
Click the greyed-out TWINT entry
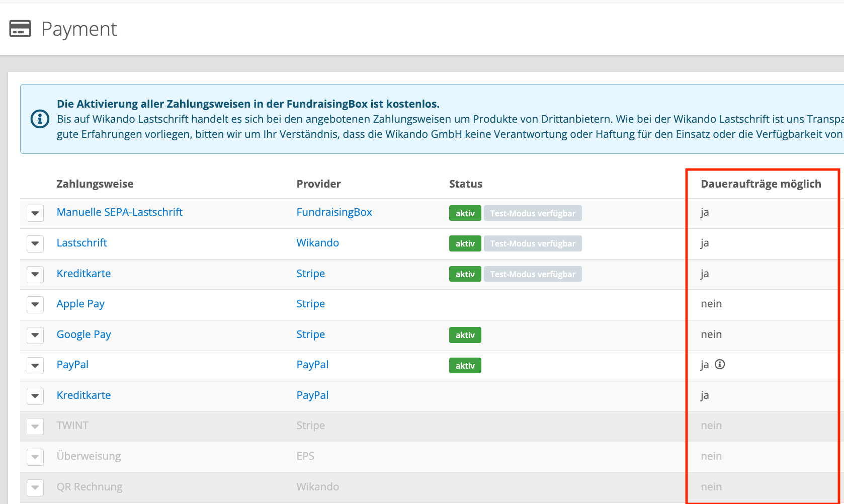tap(72, 426)
